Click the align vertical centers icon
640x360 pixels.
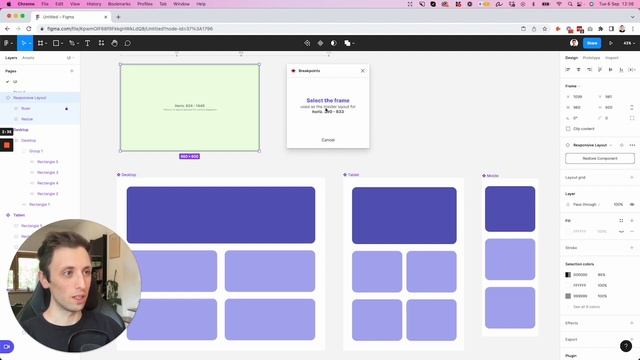(x=611, y=70)
